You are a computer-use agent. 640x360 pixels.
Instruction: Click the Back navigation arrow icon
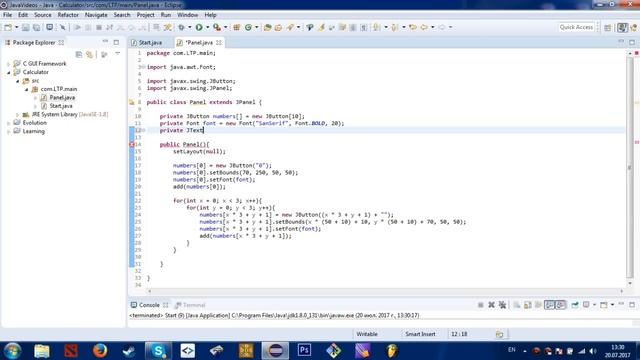coord(424,27)
